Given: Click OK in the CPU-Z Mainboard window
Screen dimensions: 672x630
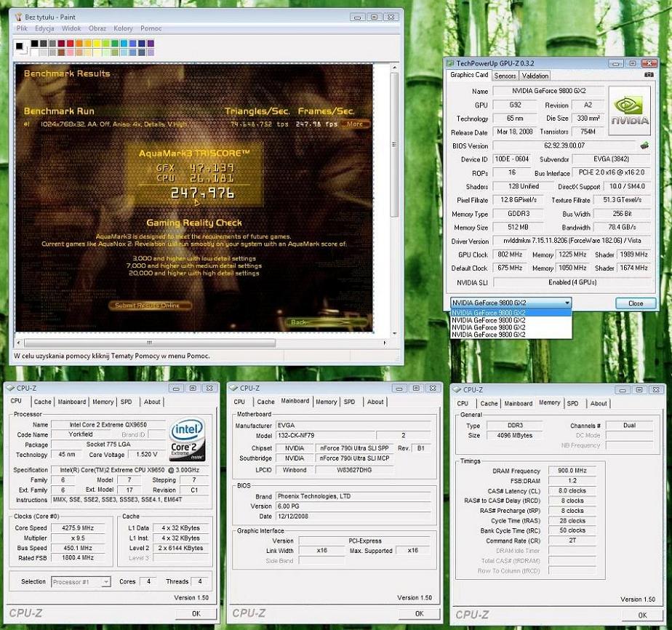Looking at the screenshot, I should tap(419, 614).
